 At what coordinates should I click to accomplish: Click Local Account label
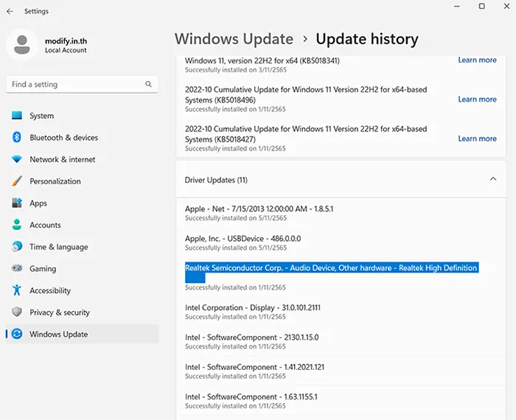(x=66, y=50)
